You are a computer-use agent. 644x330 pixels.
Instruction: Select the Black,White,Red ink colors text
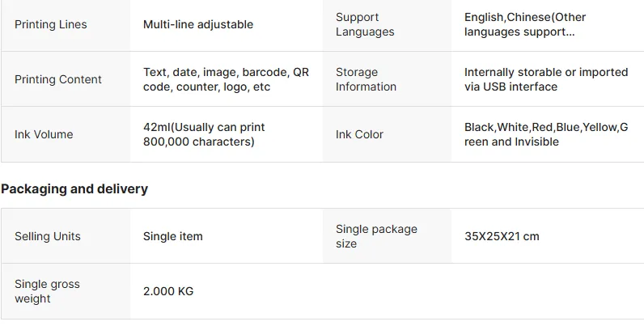tap(546, 134)
